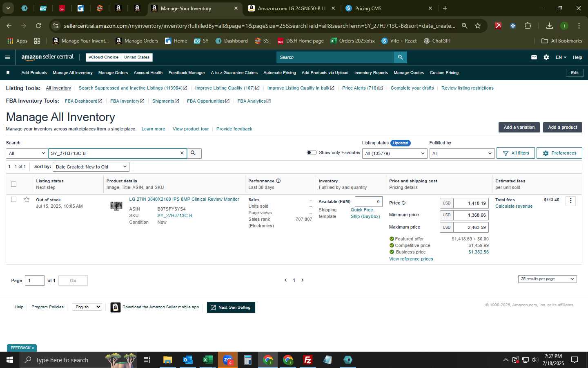This screenshot has height=368, width=588.
Task: Open the EN language selector in the header
Action: (561, 57)
